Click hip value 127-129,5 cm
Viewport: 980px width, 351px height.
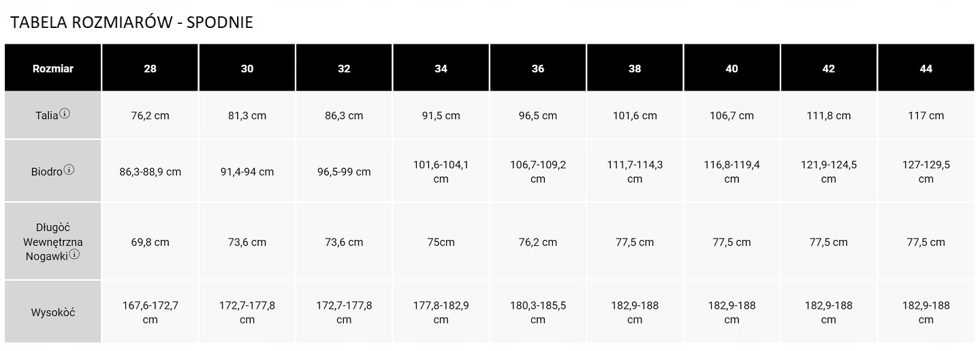point(926,172)
